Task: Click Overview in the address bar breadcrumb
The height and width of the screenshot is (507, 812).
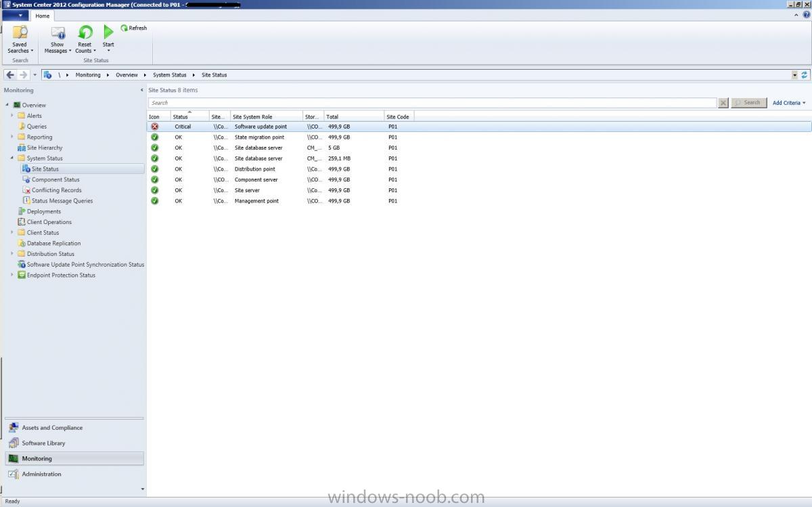Action: 127,75
